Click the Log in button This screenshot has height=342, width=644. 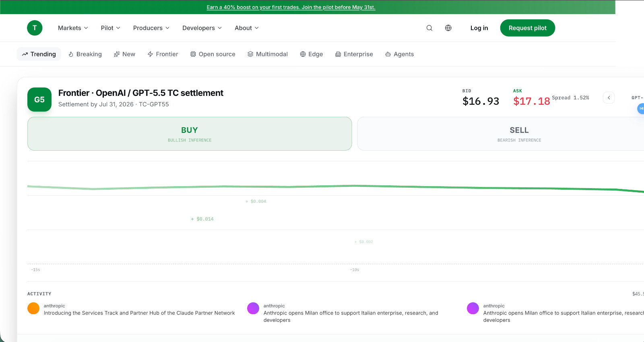pos(479,28)
